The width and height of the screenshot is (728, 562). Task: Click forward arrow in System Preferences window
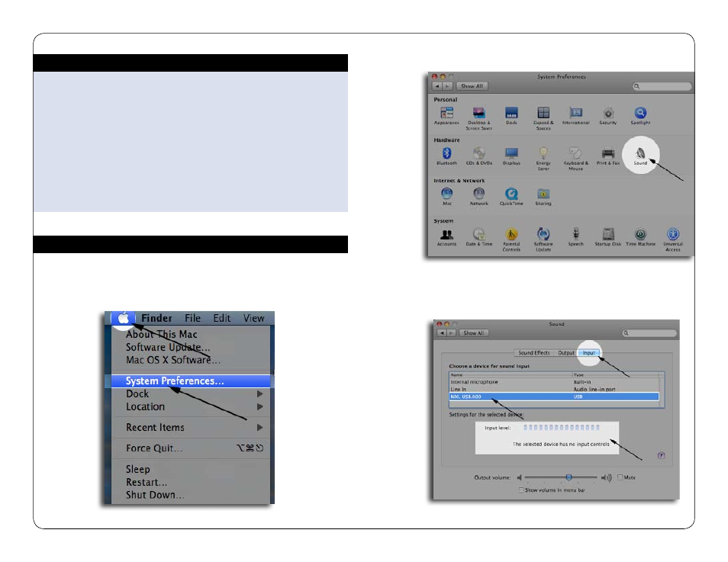pyautogui.click(x=447, y=86)
